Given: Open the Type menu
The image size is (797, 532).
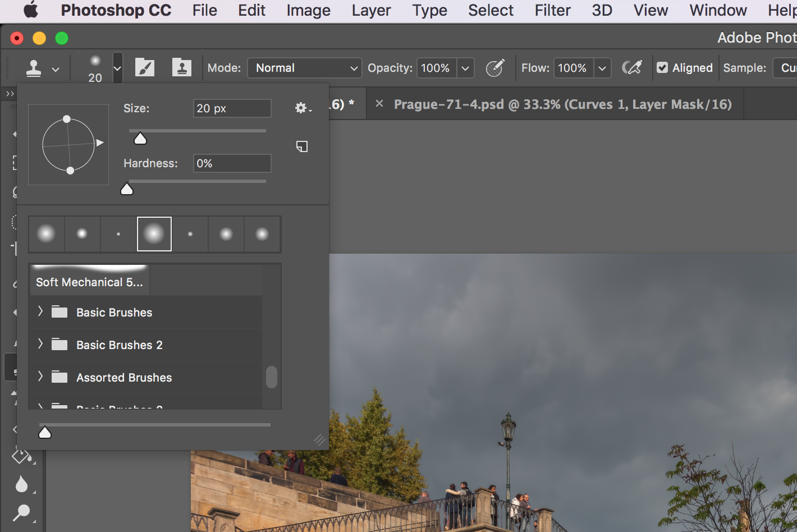Looking at the screenshot, I should coord(430,10).
